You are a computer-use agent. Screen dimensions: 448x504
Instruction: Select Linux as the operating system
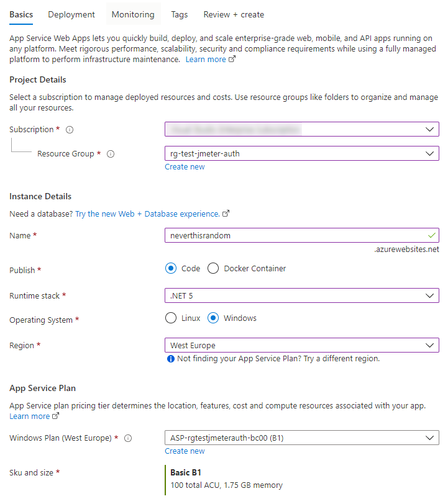pyautogui.click(x=171, y=318)
